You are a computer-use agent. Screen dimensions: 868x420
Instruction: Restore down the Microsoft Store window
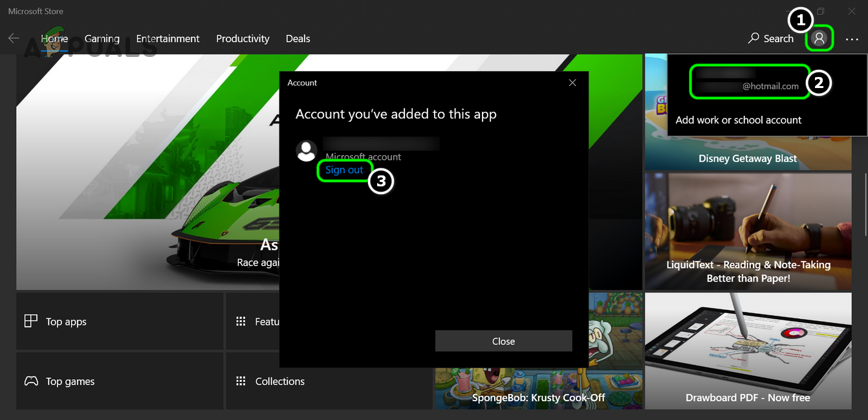[820, 11]
